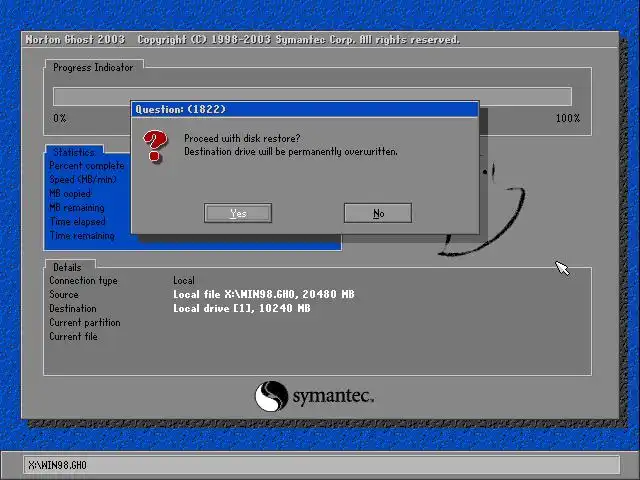
Task: Click "Destination drive will be permanently overwritten." message
Action: pyautogui.click(x=291, y=151)
